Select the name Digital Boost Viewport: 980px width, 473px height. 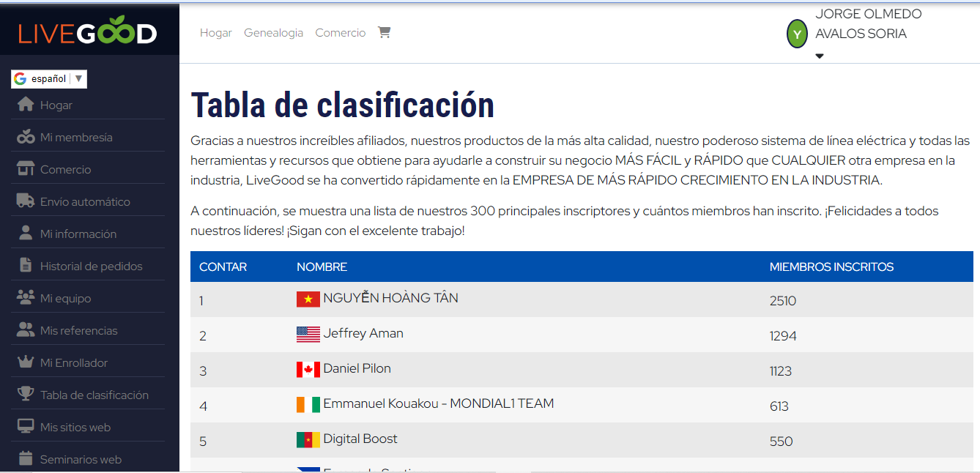coord(360,439)
